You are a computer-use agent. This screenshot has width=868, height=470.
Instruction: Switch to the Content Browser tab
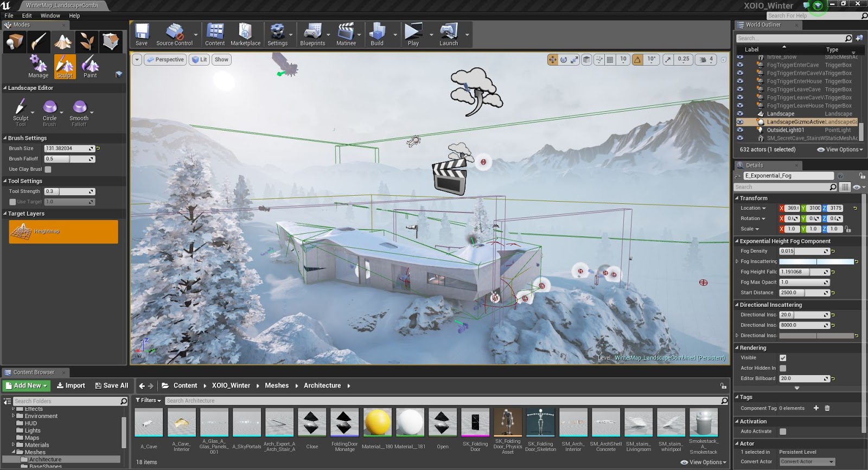tap(34, 372)
